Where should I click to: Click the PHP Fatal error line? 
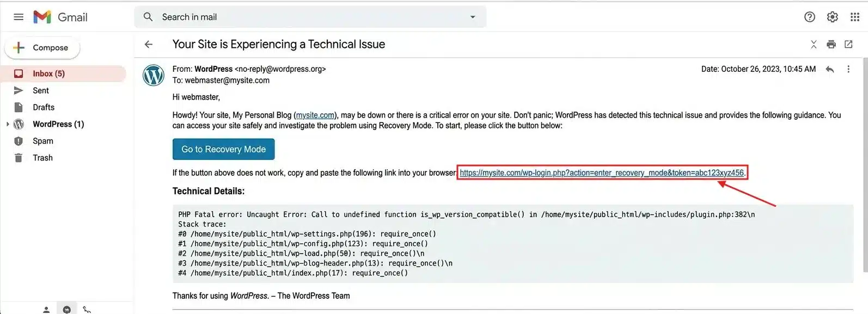pos(466,214)
